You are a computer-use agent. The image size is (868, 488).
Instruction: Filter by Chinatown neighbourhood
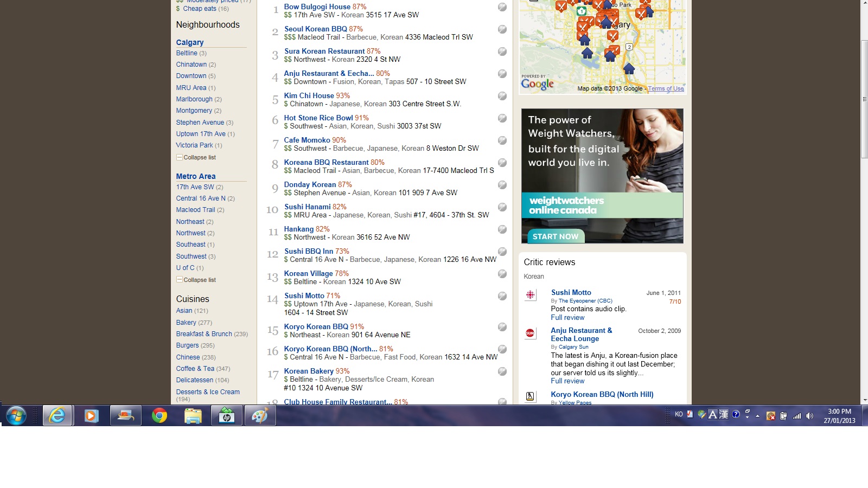pyautogui.click(x=192, y=65)
